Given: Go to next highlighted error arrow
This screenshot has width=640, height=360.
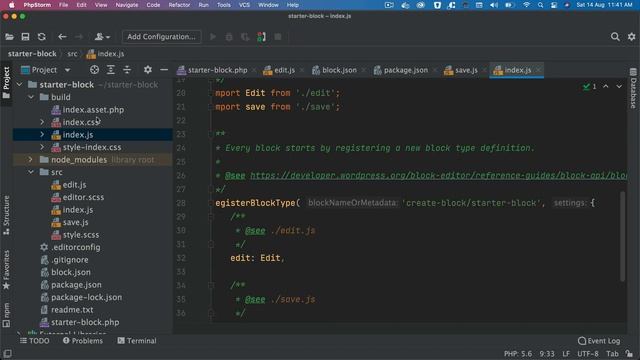Looking at the screenshot, I should (x=619, y=87).
